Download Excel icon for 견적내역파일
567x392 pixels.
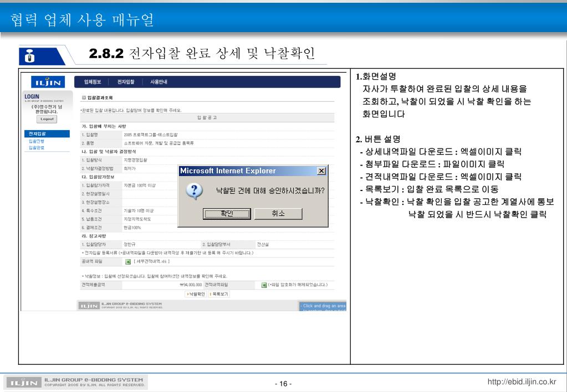[264, 285]
